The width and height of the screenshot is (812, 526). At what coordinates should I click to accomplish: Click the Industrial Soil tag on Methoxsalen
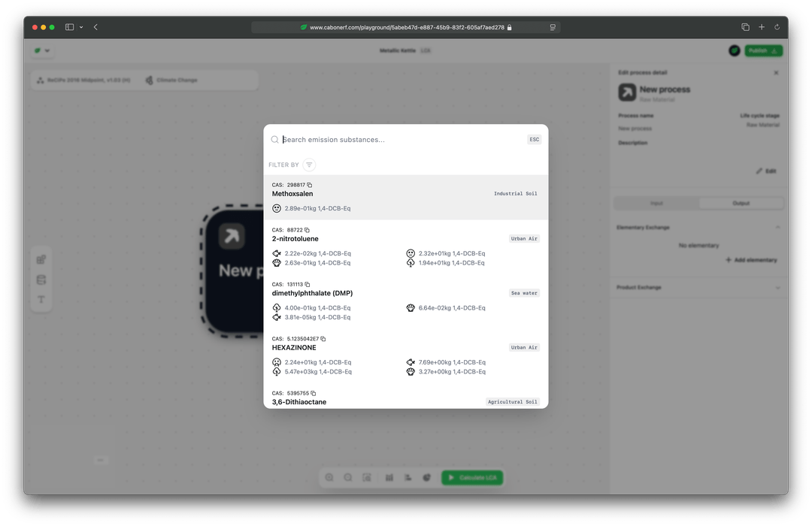pos(515,194)
